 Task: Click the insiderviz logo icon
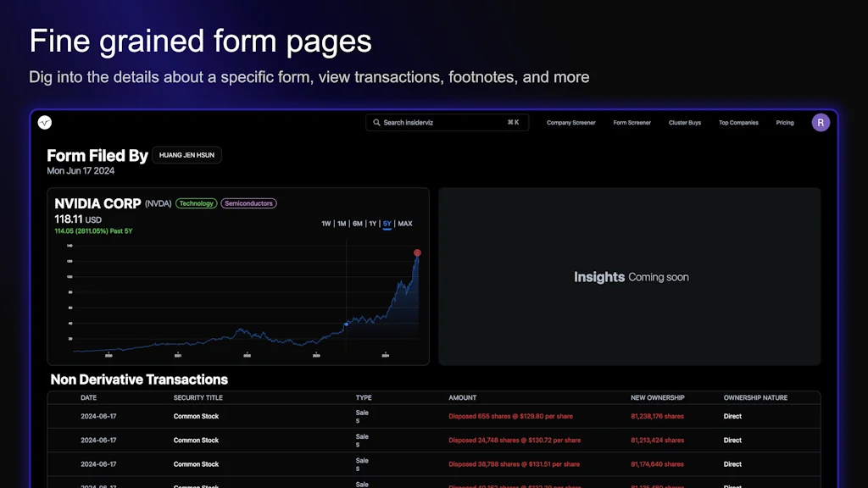pos(45,122)
